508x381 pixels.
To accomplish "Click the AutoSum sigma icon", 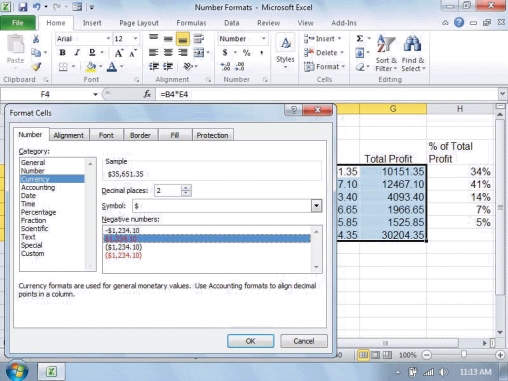I will pyautogui.click(x=360, y=39).
